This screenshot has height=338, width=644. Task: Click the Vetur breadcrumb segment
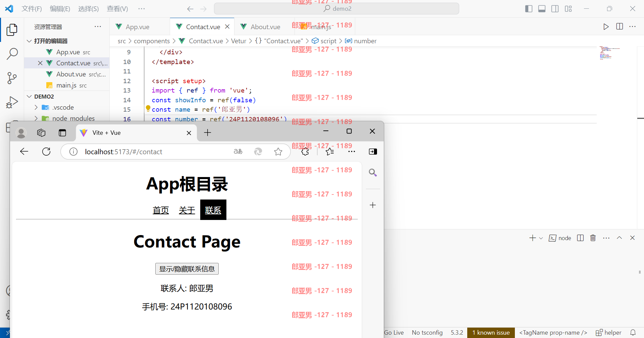(238, 41)
